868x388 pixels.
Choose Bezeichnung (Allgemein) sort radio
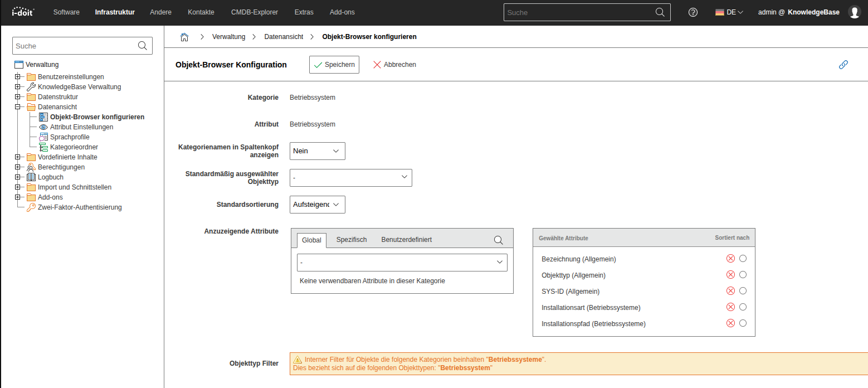coord(743,259)
